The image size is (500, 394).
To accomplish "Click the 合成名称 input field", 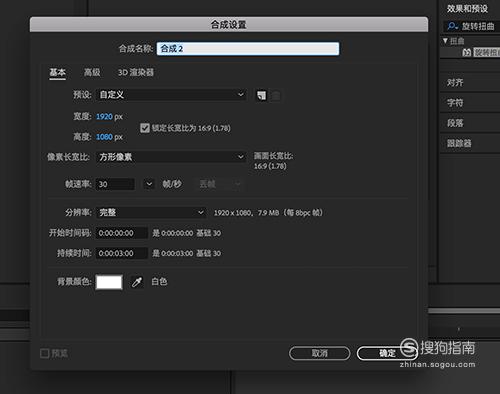I will pos(248,49).
